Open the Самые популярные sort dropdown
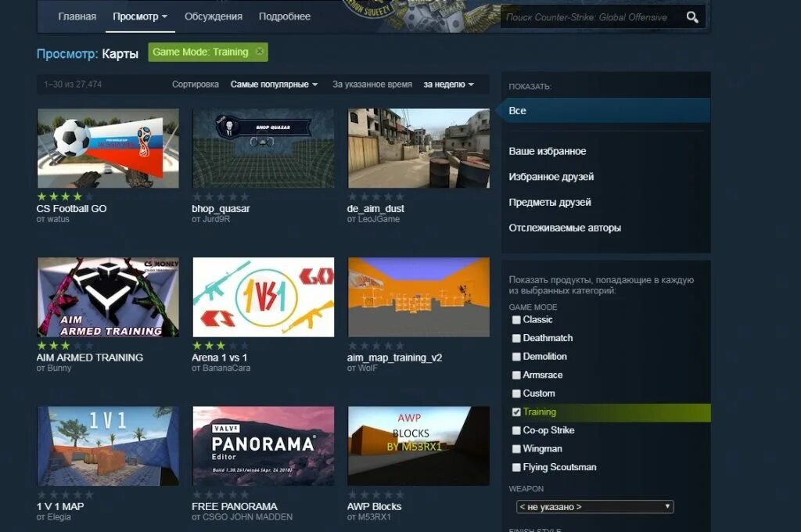This screenshot has height=532, width=801. (274, 84)
